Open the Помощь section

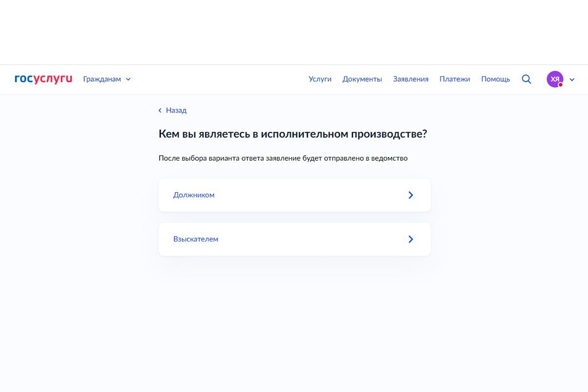(x=495, y=79)
